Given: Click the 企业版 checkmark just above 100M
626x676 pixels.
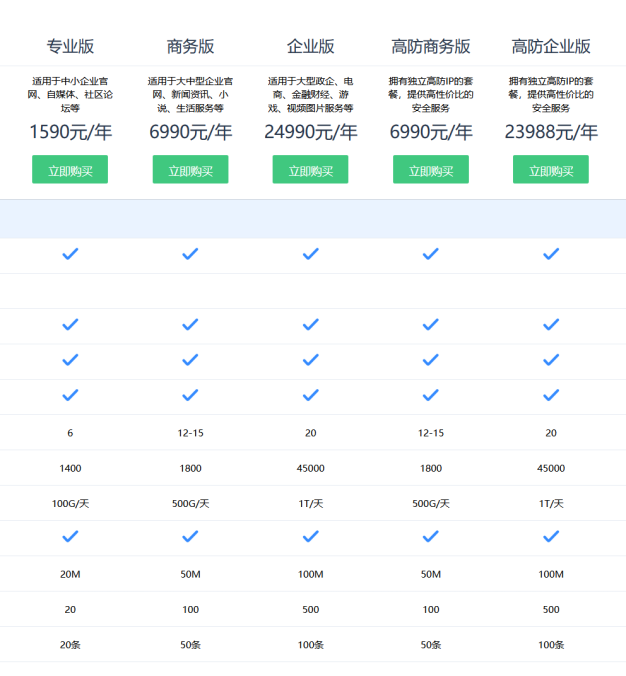Looking at the screenshot, I should pos(310,536).
